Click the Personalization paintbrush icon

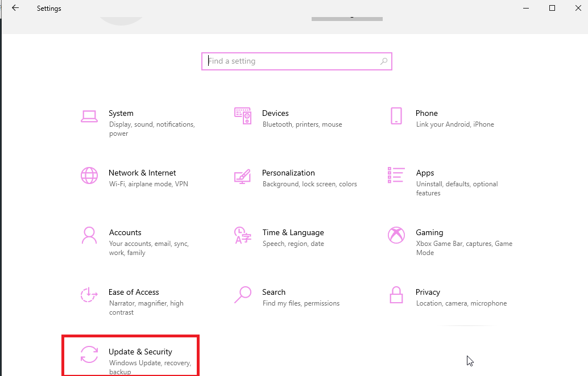click(243, 176)
